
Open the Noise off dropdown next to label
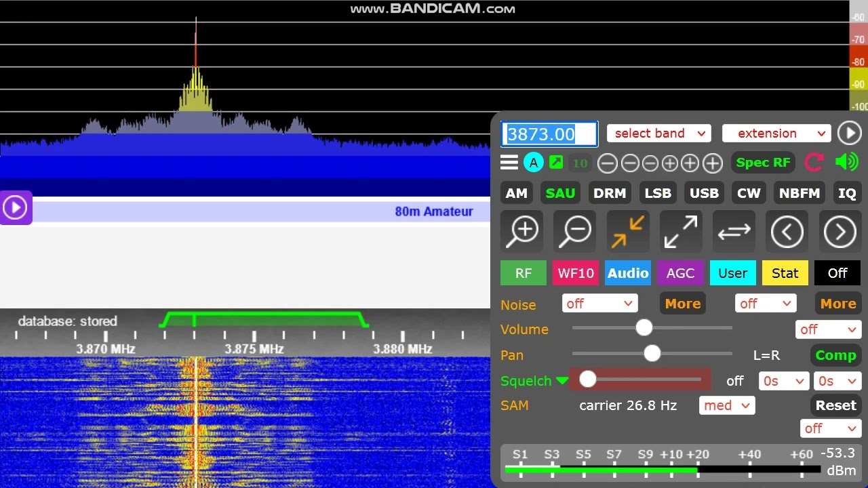pyautogui.click(x=599, y=304)
